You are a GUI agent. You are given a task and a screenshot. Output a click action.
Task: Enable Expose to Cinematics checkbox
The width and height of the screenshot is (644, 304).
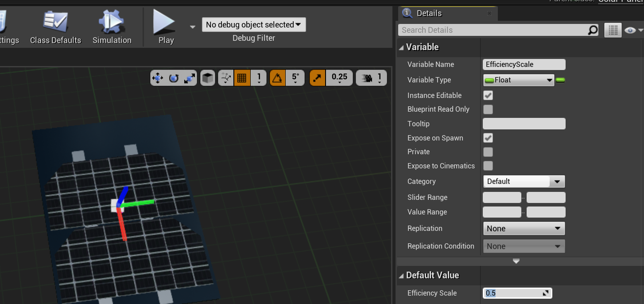(x=488, y=166)
